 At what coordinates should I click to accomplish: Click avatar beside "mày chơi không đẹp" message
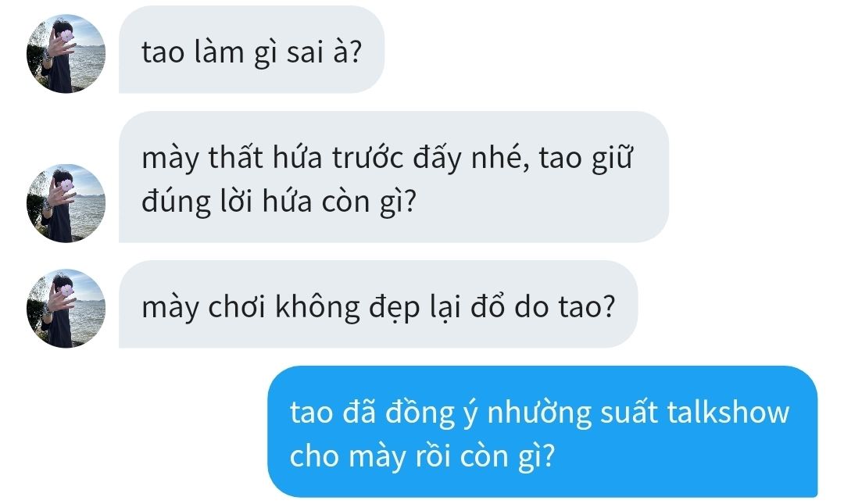pos(66,308)
